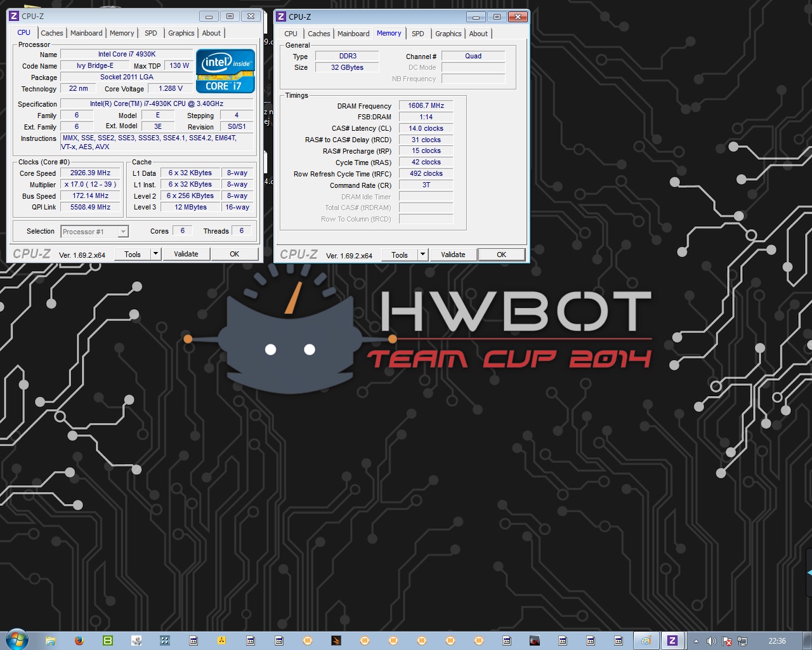Open SPD tab in the processor CPU-Z window

[151, 33]
